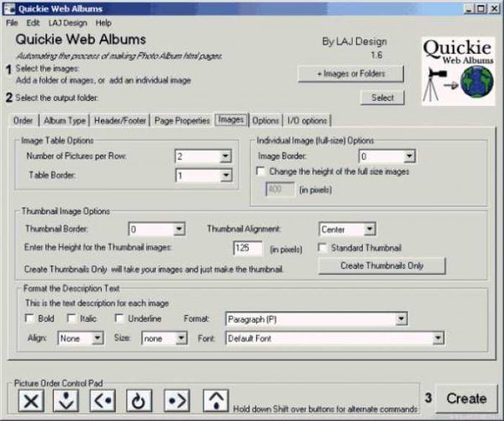
Task: Open the Help menu
Action: coord(104,23)
